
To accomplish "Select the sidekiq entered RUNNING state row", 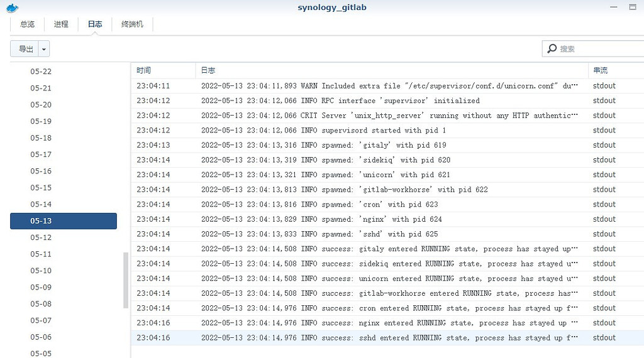I will point(387,264).
